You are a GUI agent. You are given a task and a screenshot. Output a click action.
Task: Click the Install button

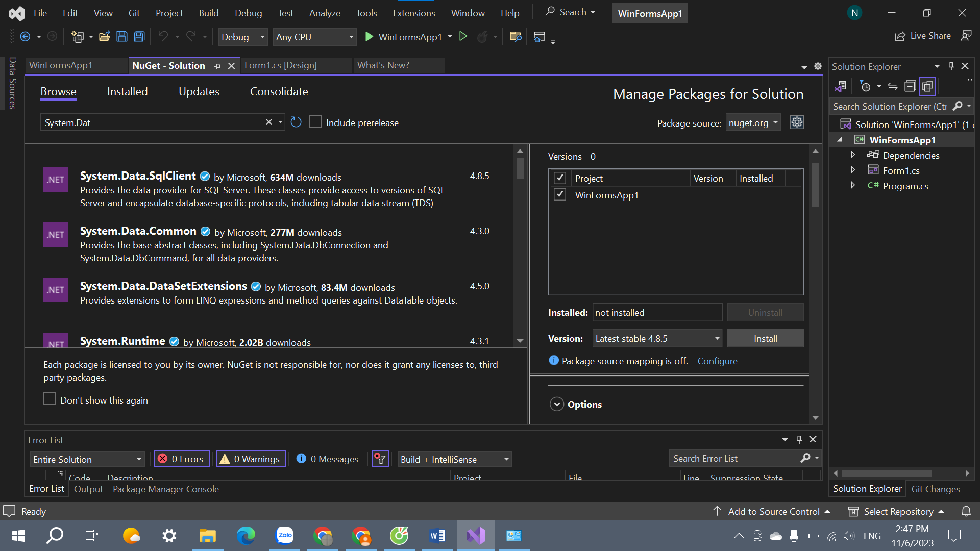(x=765, y=338)
